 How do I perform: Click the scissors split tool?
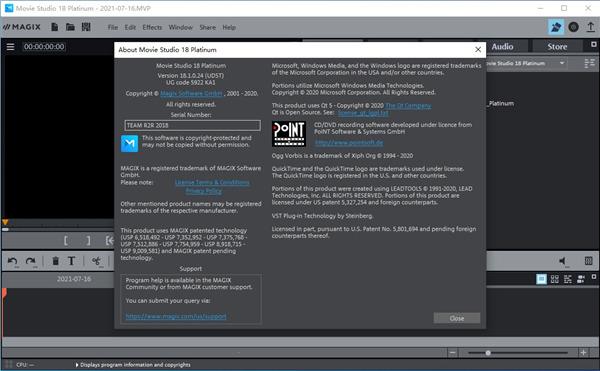pyautogui.click(x=96, y=261)
